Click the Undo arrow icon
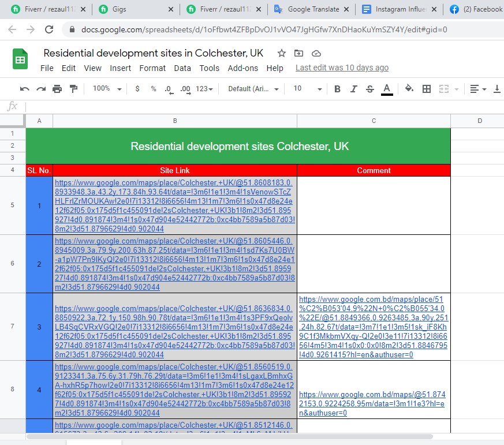The image size is (504, 445). tap(24, 89)
